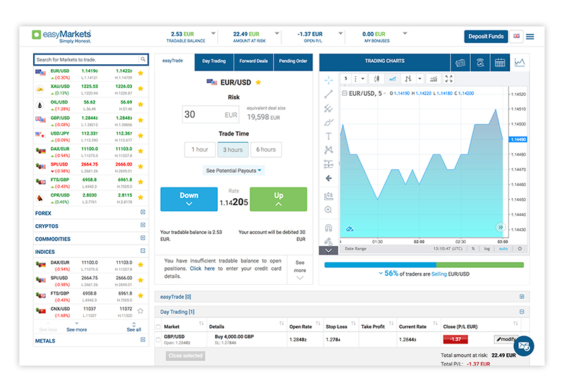The height and width of the screenshot is (392, 564).
Task: Select the chart patterns tool
Action: click(x=329, y=149)
